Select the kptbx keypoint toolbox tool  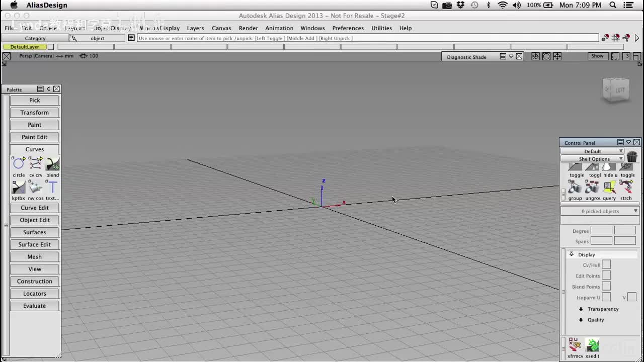click(x=19, y=187)
